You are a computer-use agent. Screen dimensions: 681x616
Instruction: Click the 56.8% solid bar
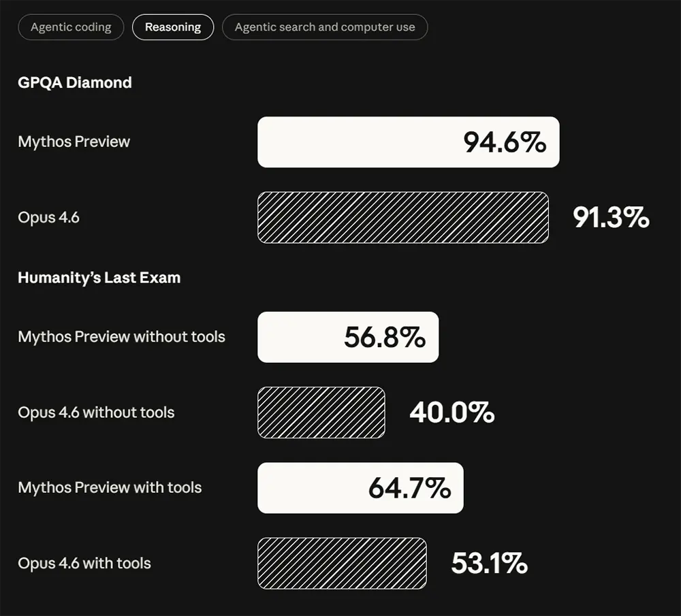tap(347, 337)
